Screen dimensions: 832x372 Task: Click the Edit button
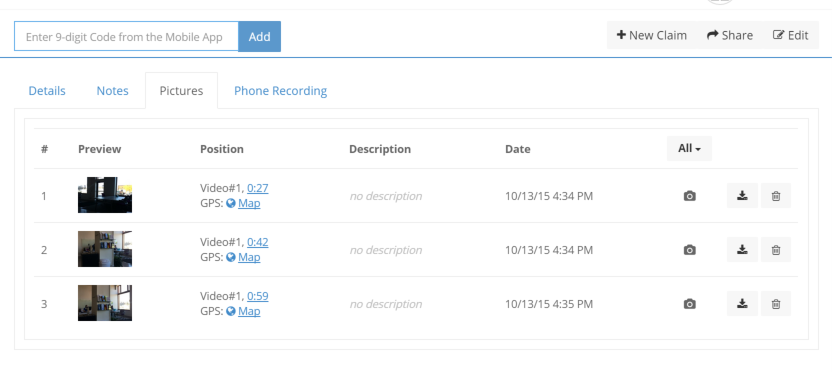(x=791, y=36)
